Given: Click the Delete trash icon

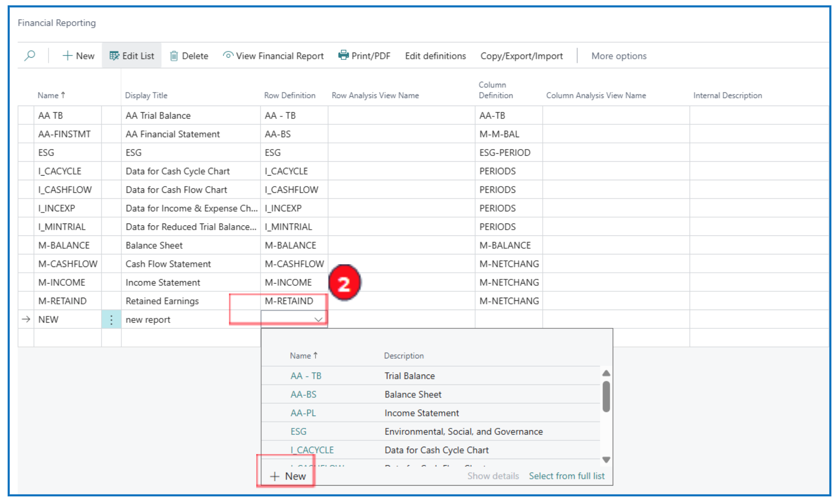Looking at the screenshot, I should coord(174,56).
